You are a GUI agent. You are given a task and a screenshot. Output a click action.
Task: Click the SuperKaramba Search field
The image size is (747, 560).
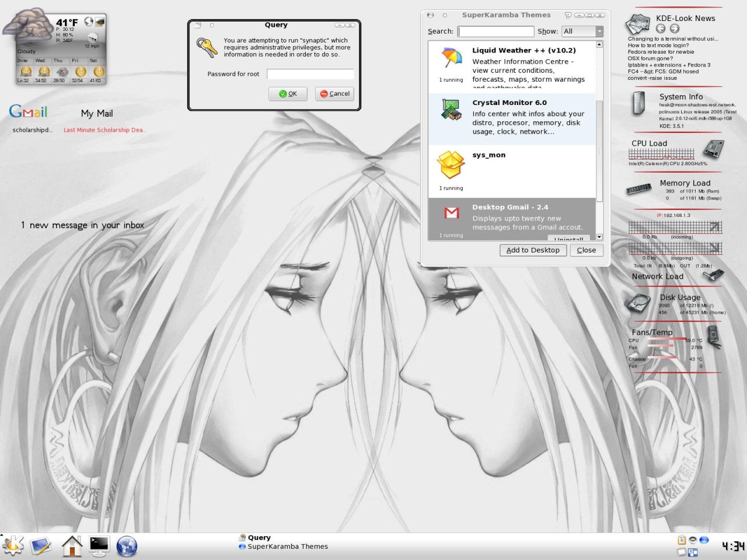click(496, 32)
